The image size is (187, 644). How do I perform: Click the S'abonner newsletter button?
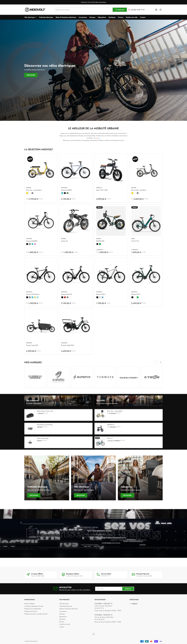[128, 589]
